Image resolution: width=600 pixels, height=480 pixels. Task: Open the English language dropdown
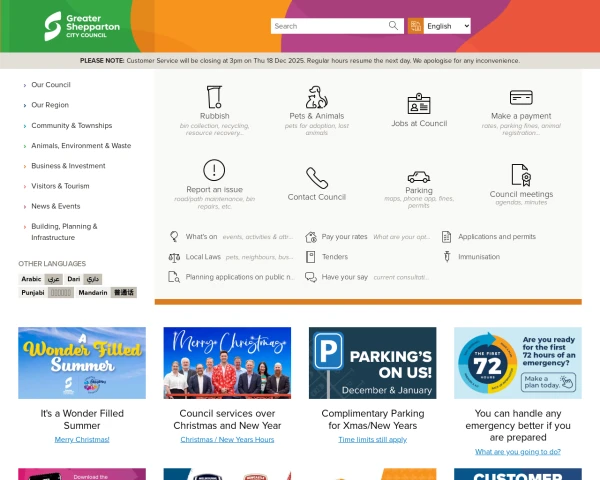(x=447, y=26)
